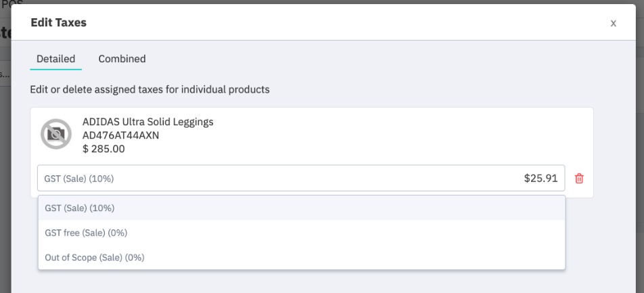Click the truncated 's...' text behind the dialog
644x293 pixels.
[x=5, y=74]
